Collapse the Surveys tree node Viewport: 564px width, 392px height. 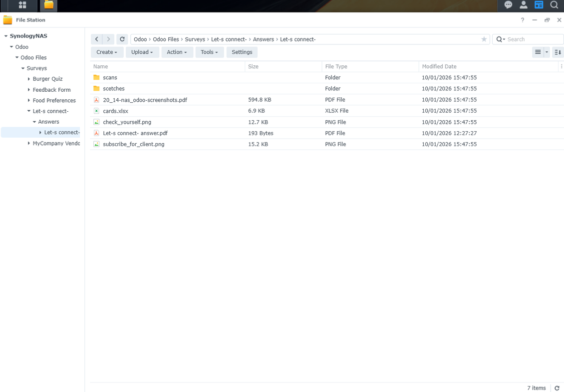23,68
